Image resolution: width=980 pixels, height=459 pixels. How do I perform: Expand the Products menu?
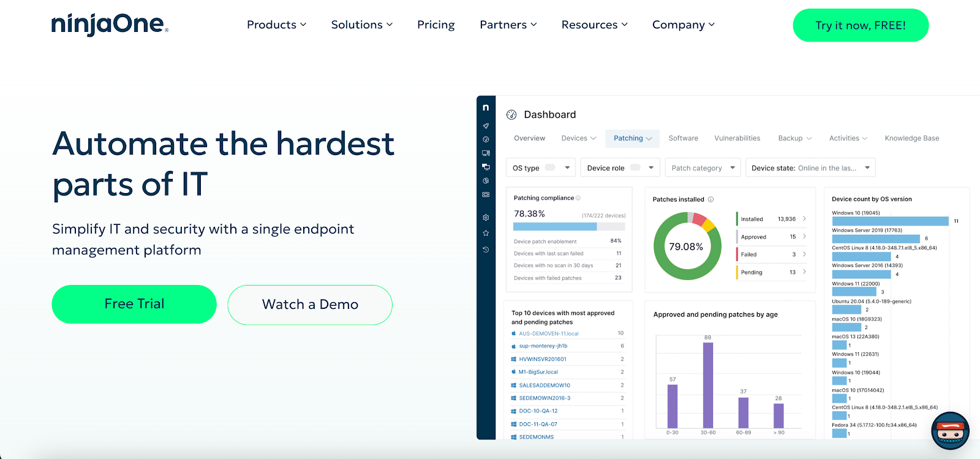point(276,25)
